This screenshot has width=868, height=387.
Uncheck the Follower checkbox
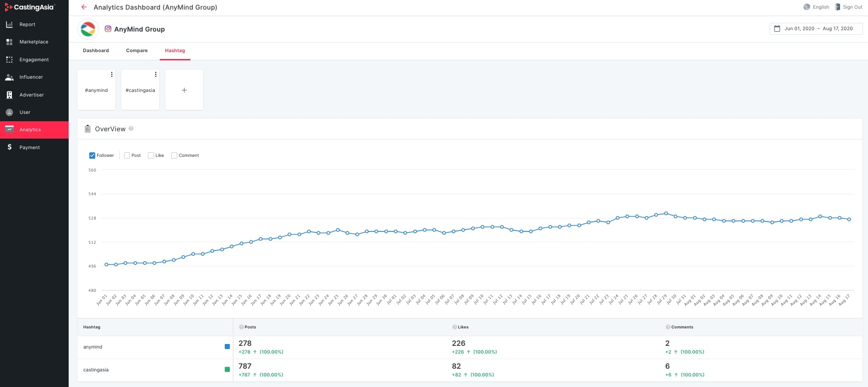[x=92, y=156]
